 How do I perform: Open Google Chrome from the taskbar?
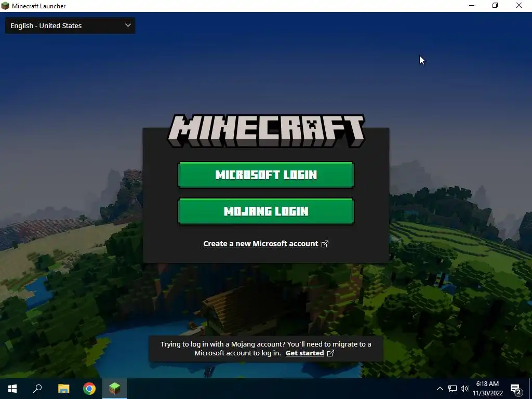(89, 389)
